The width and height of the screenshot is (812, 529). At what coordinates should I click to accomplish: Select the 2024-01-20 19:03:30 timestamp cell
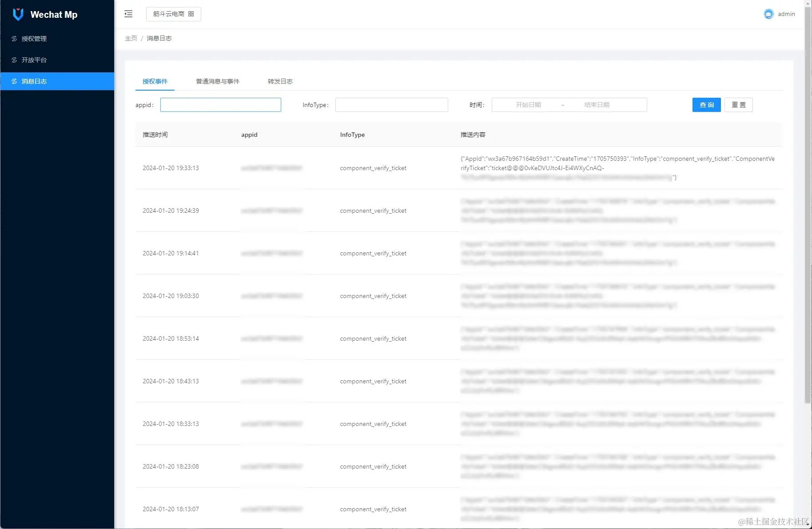click(171, 296)
